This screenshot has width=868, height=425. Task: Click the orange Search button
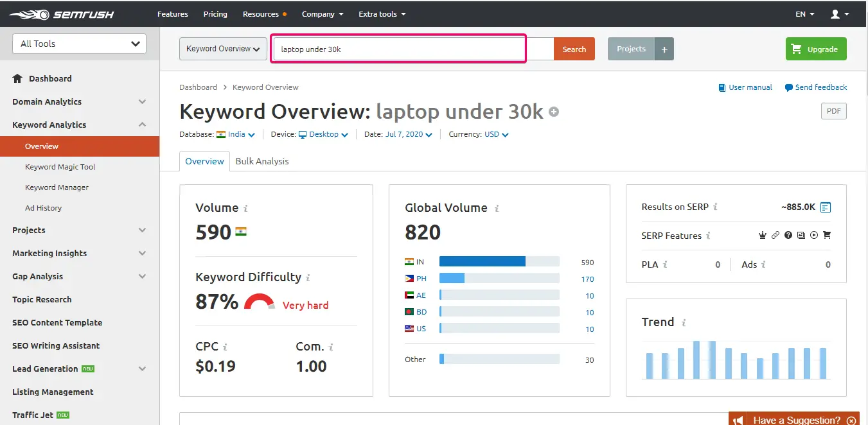tap(574, 49)
